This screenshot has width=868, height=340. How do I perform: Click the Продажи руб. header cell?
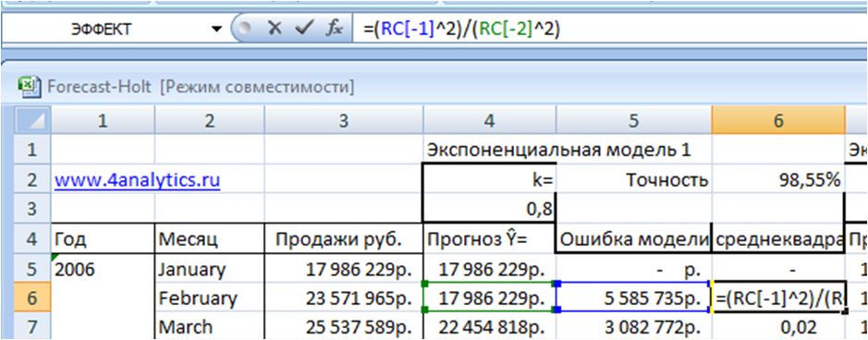(344, 239)
